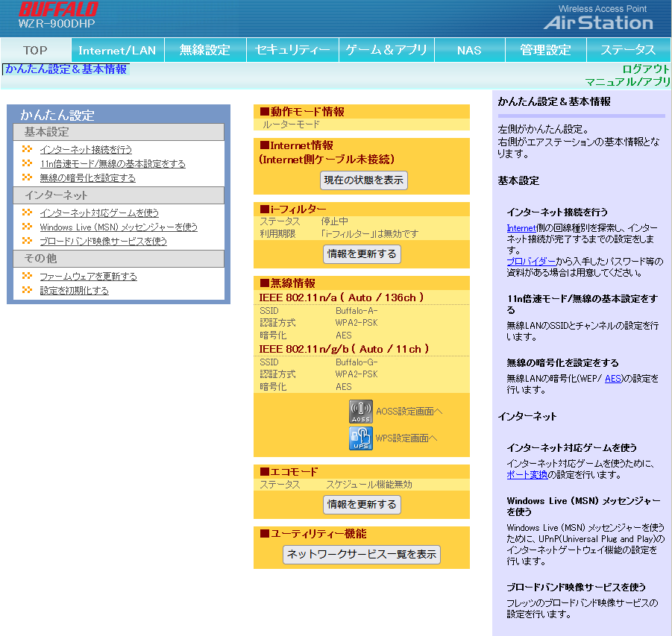Click ネットワークサービス一覧を表示 button

(x=361, y=554)
